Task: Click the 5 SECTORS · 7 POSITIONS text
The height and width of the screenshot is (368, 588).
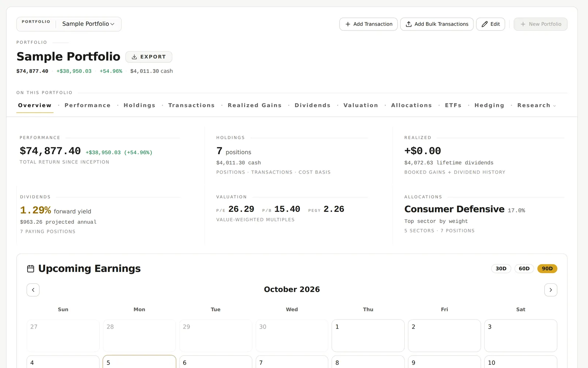Action: (439, 231)
